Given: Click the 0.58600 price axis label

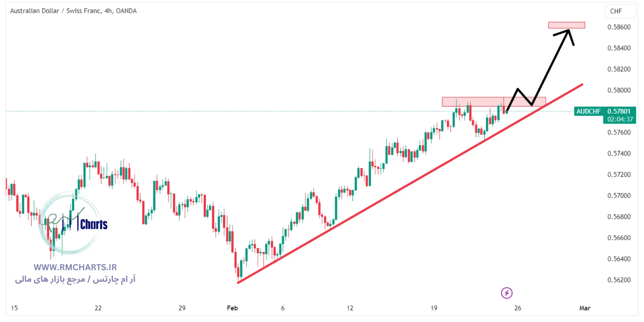Looking at the screenshot, I should [619, 27].
